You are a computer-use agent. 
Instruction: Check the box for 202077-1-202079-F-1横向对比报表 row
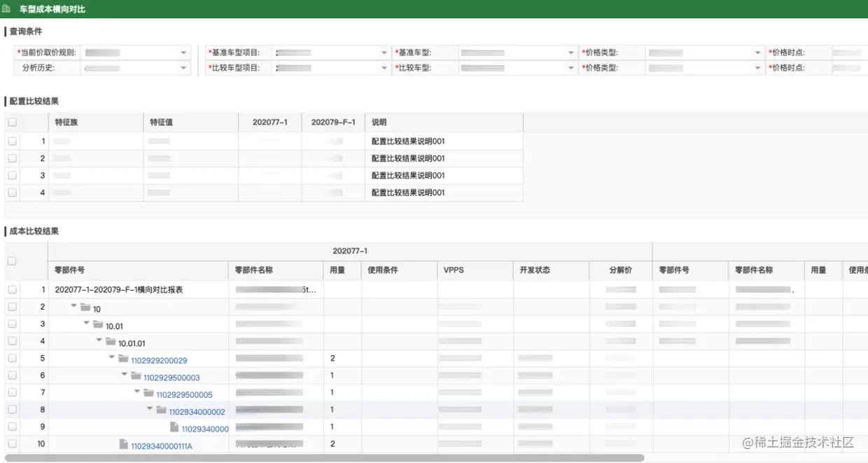tap(12, 289)
